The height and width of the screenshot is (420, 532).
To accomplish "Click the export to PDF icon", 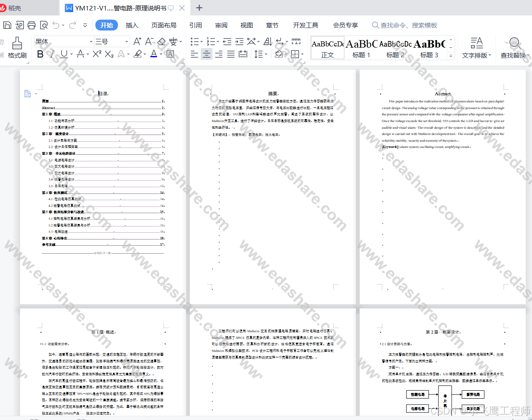I will (19, 25).
